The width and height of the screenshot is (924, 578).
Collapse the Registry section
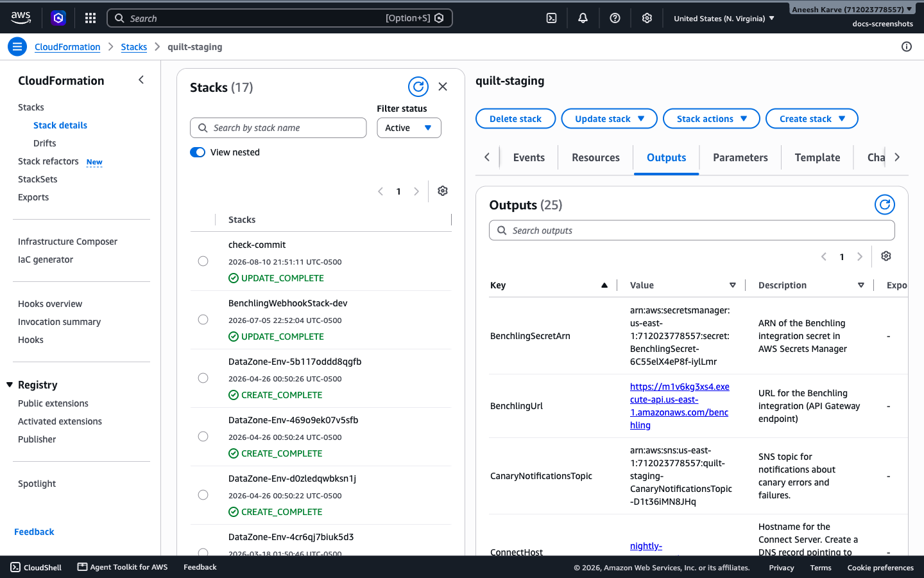[x=10, y=385]
